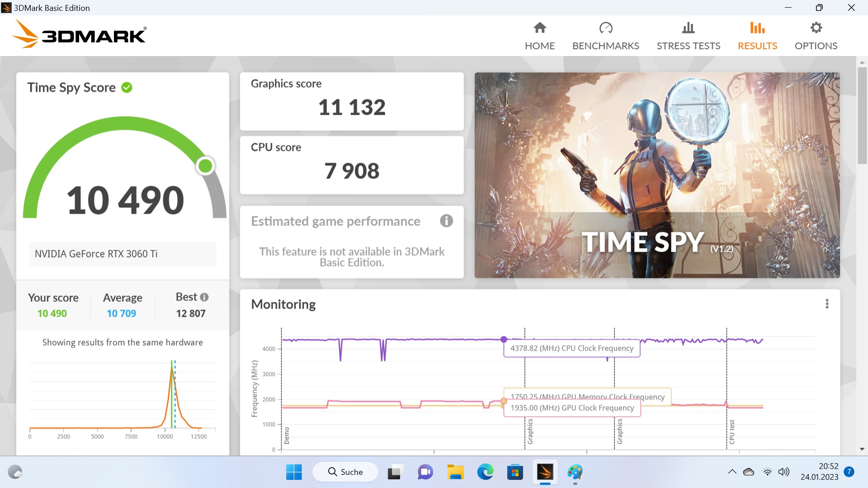The image size is (868, 488).
Task: Click the NVIDIA GeForce RTX 3060 Ti field
Action: [x=123, y=254]
